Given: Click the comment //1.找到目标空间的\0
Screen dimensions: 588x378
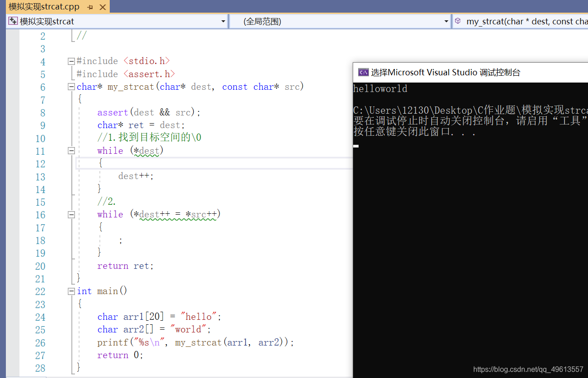Looking at the screenshot, I should click(149, 138).
